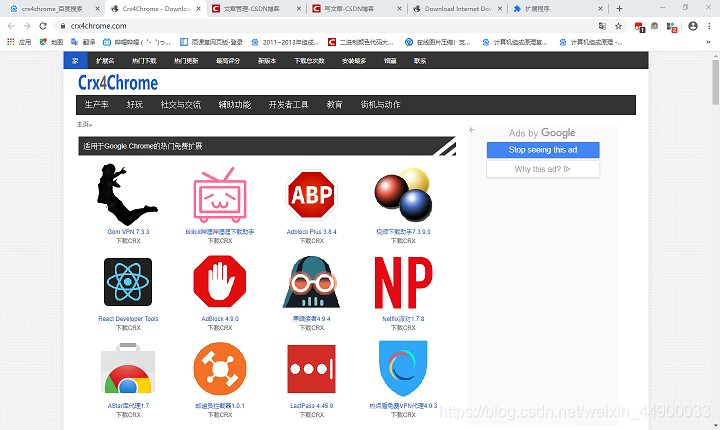Select the blue Home item in top navigation
This screenshot has height=430, width=720.
[75, 61]
